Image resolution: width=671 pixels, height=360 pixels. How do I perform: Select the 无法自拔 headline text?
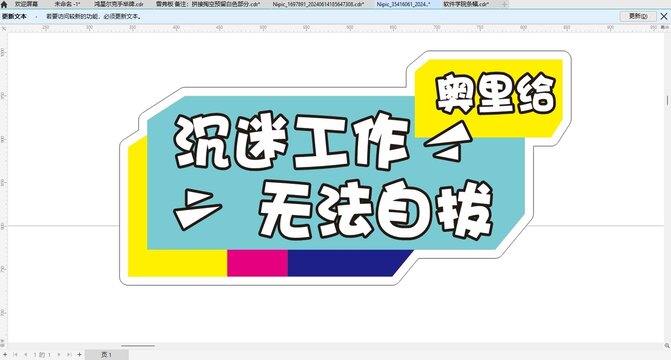377,210
